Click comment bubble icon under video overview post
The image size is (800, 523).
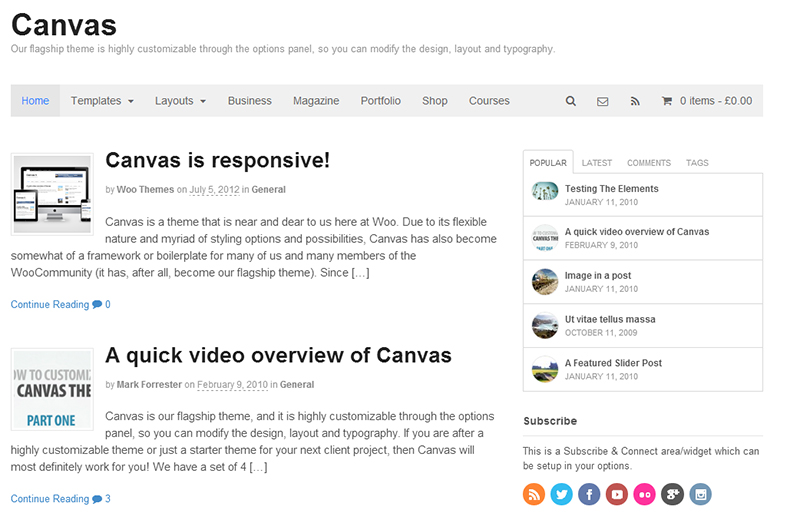tap(97, 499)
